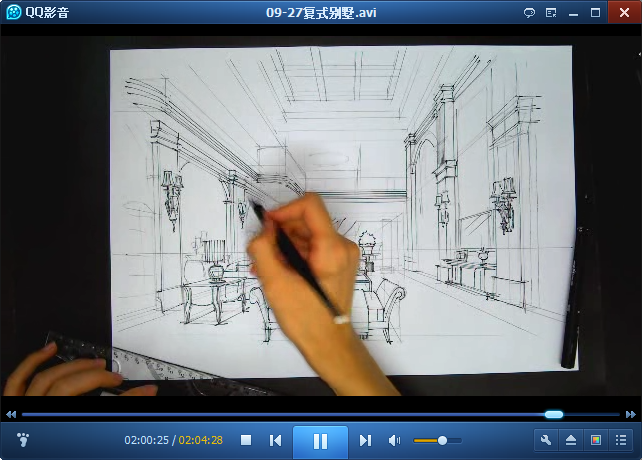Click the seek bar progress handle
Viewport: 642px width, 460px height.
tap(554, 414)
